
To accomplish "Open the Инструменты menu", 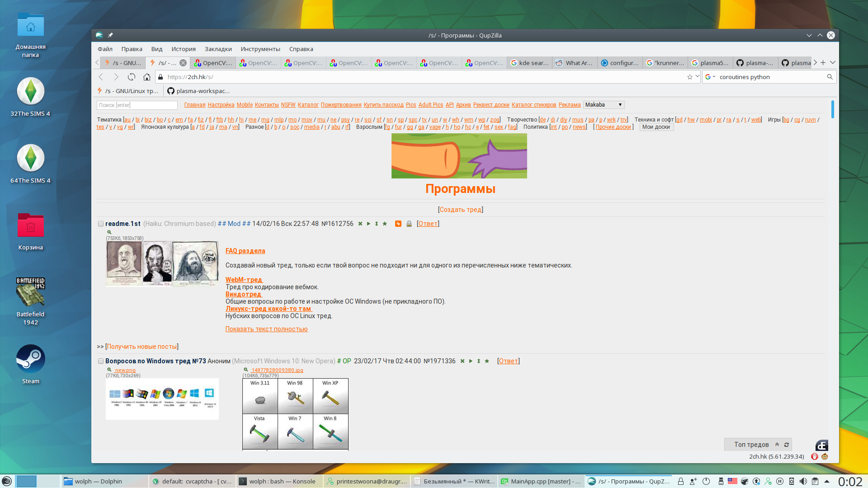I will [260, 49].
